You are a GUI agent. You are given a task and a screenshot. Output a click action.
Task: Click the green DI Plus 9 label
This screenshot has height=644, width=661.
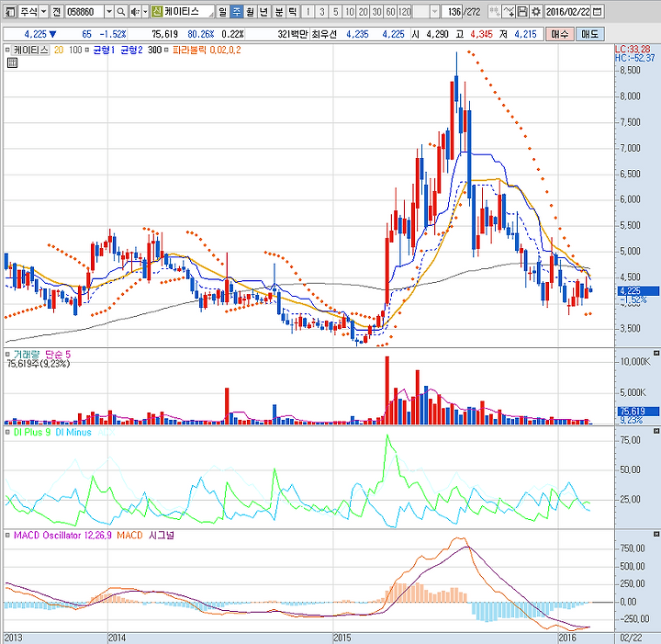click(32, 432)
